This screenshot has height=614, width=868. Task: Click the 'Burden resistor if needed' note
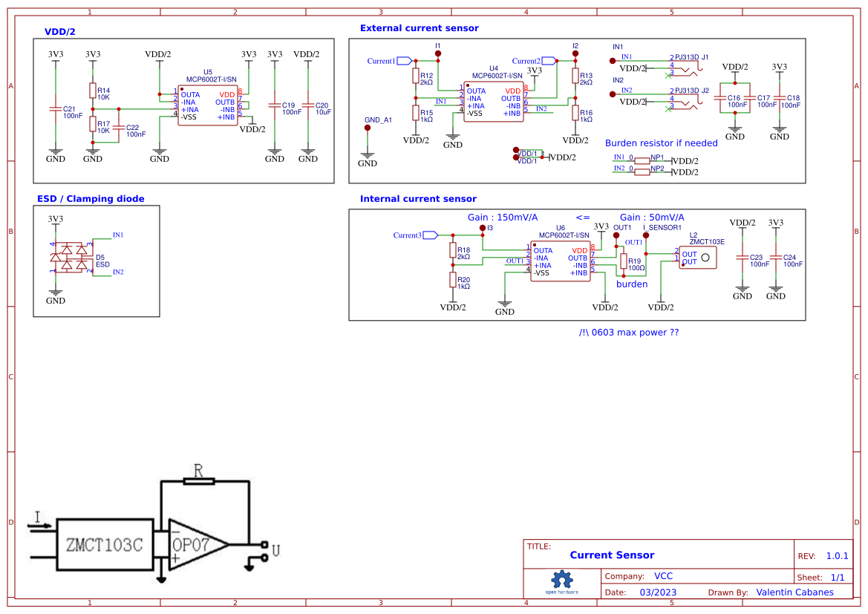[662, 143]
